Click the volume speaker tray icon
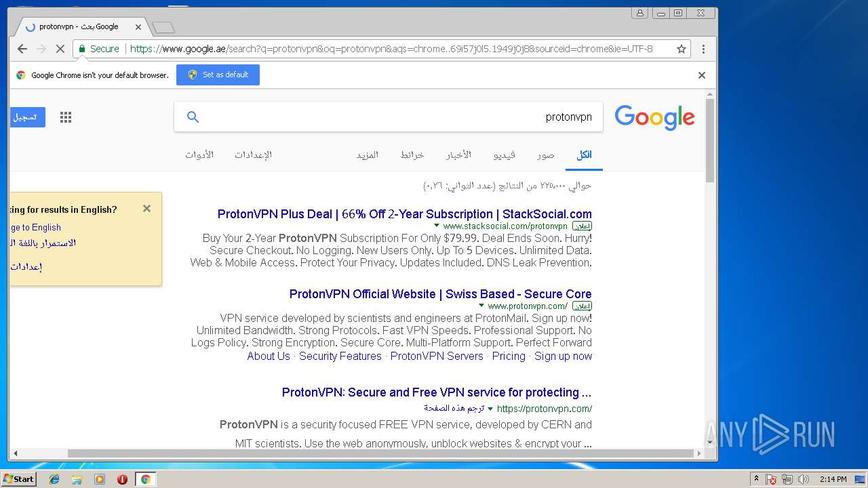 point(804,479)
